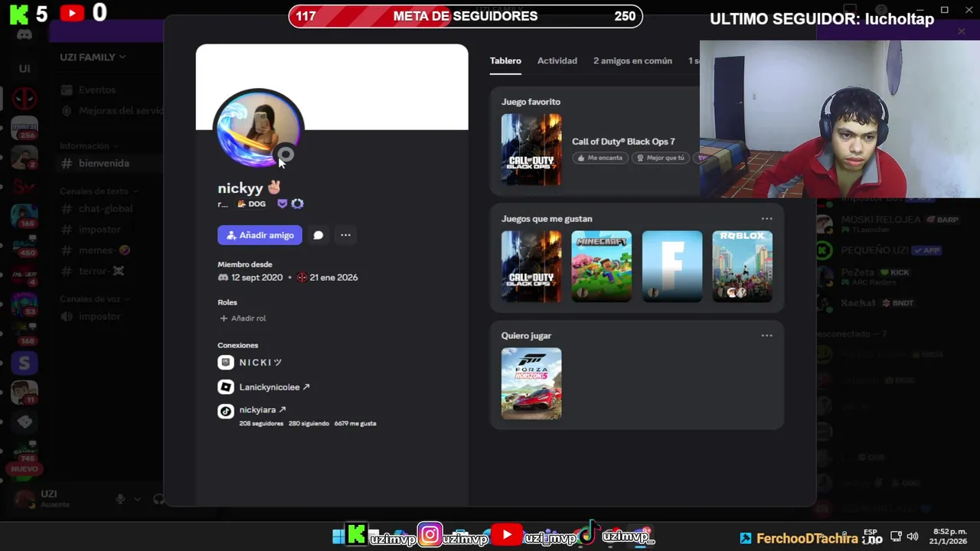Screen dimensions: 980x551
Task: Open microphone options dropdown arrow
Action: 137,499
